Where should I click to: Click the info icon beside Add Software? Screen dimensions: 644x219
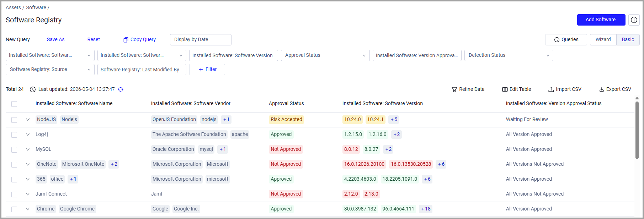[634, 20]
